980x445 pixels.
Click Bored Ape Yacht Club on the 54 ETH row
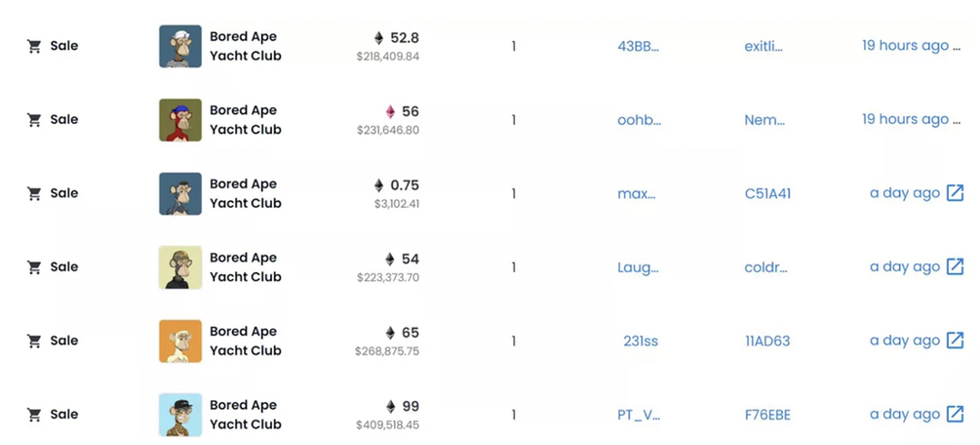(x=245, y=266)
